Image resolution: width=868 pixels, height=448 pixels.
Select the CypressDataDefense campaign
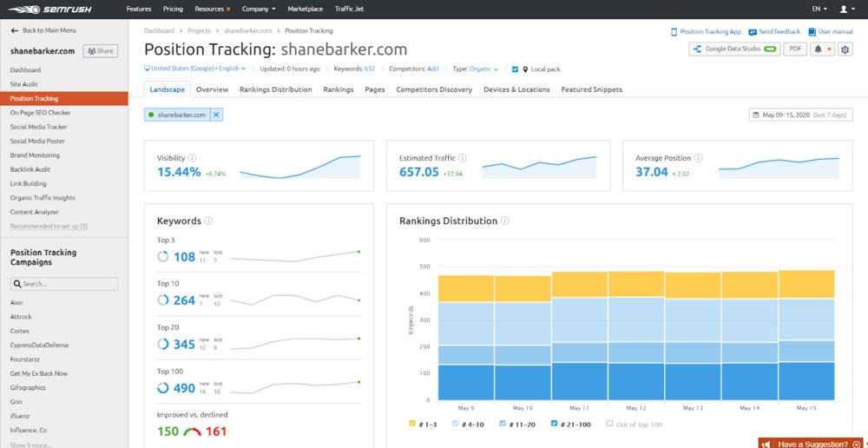(x=39, y=345)
